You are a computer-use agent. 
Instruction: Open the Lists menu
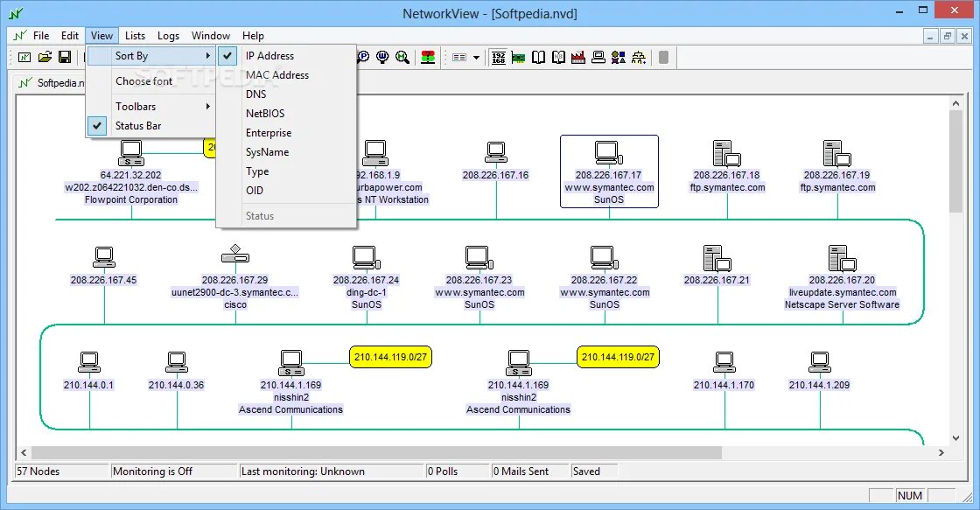click(x=135, y=36)
